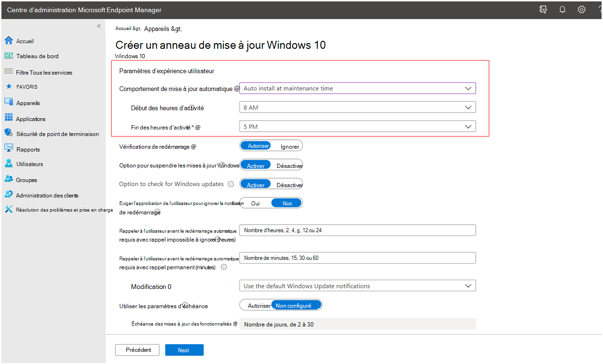Select Désactiver for suspending Windows updates
The image size is (603, 364).
coord(289,166)
